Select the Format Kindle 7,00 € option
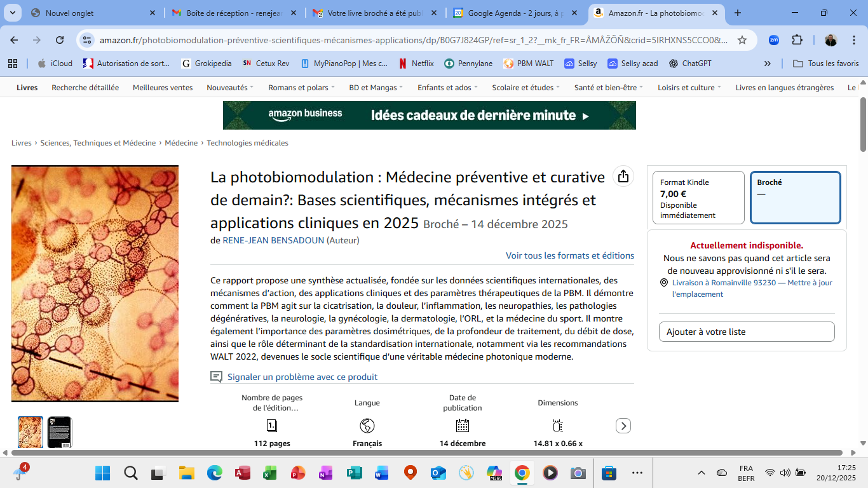The image size is (868, 488). point(698,198)
